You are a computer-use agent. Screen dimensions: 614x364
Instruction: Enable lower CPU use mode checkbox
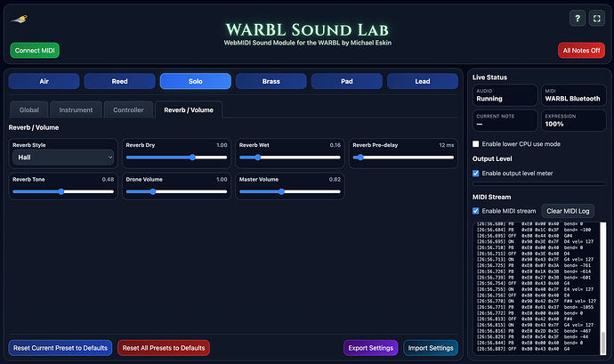click(476, 144)
